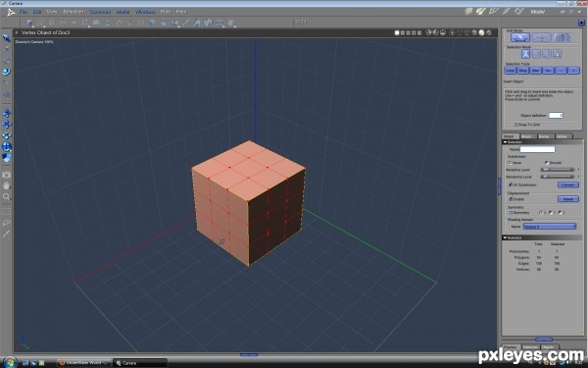The image size is (588, 368).
Task: Activate the first Edit Mode button
Action: [520, 37]
